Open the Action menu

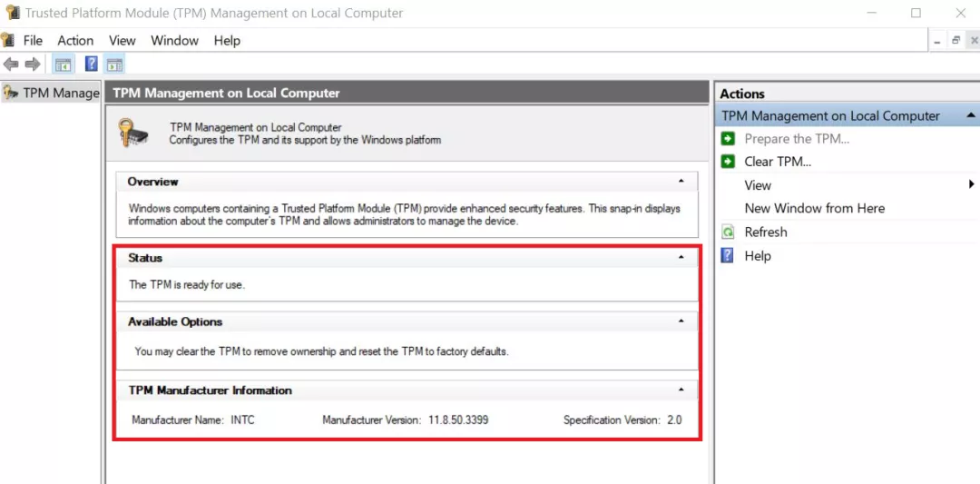[x=75, y=41]
